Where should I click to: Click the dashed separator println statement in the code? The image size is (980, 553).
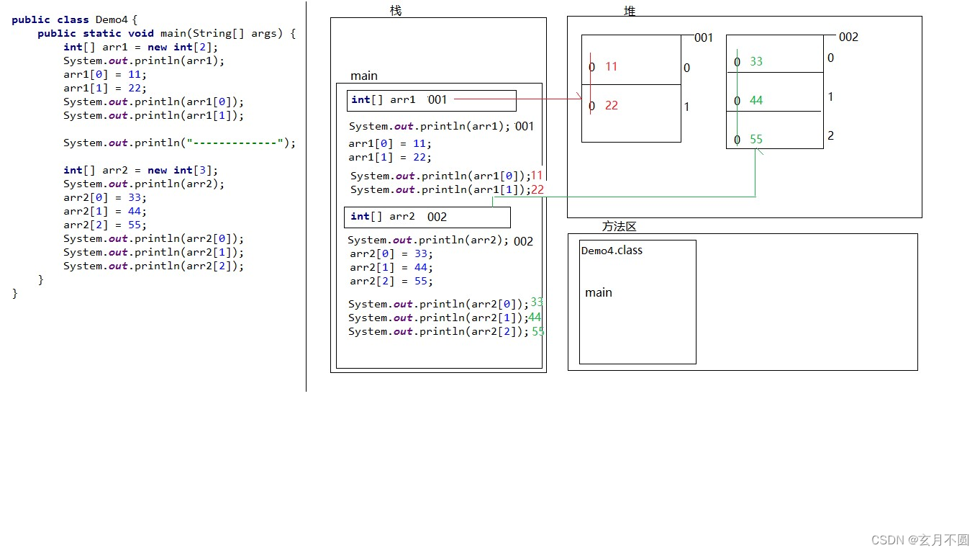click(178, 143)
